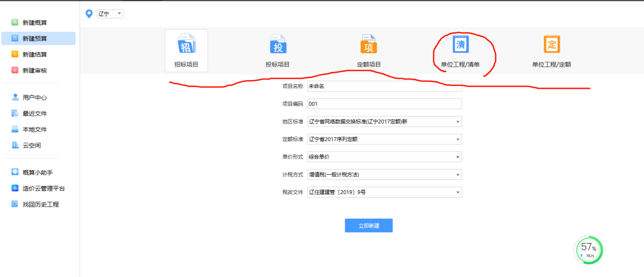644x277 pixels.
Task: Choose the 招标项目 label
Action: [x=186, y=64]
